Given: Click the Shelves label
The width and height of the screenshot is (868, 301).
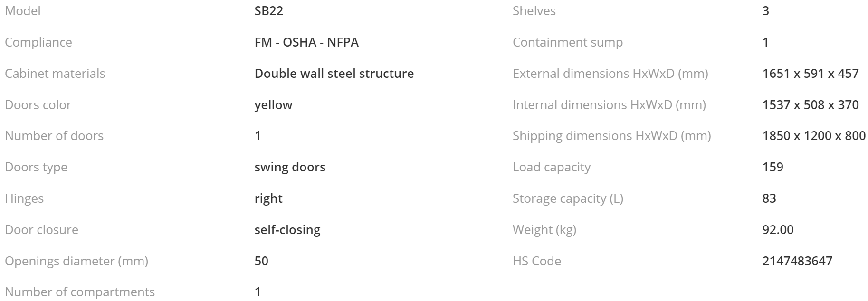Looking at the screenshot, I should click(534, 11).
